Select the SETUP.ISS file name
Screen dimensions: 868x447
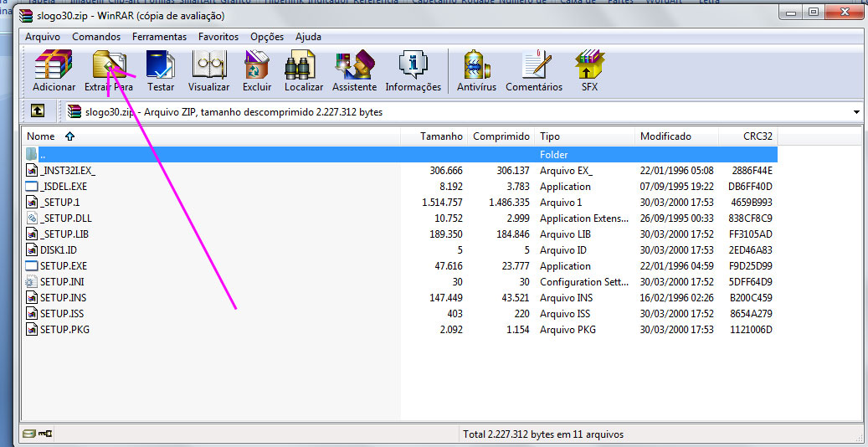click(x=62, y=314)
